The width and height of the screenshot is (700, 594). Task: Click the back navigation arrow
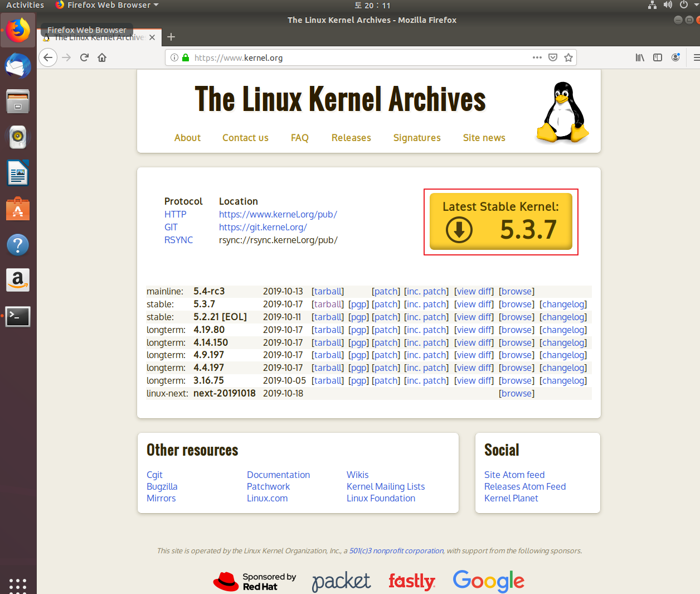(x=48, y=57)
